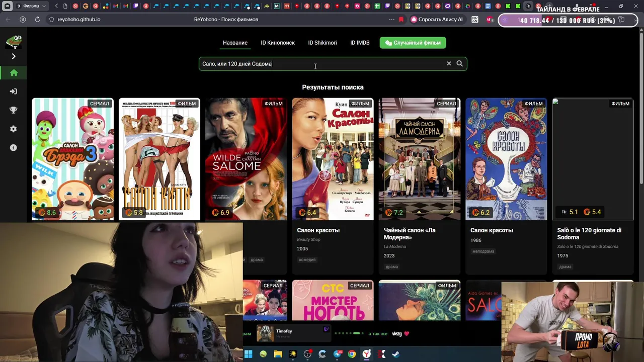This screenshot has height=362, width=644.
Task: Click the 8.6 rating badge on Салон Бреда
Action: pos(47,213)
